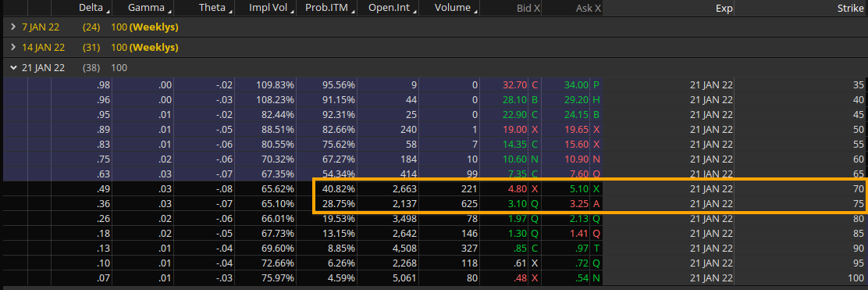Open the Delta column dropdown

click(x=108, y=10)
